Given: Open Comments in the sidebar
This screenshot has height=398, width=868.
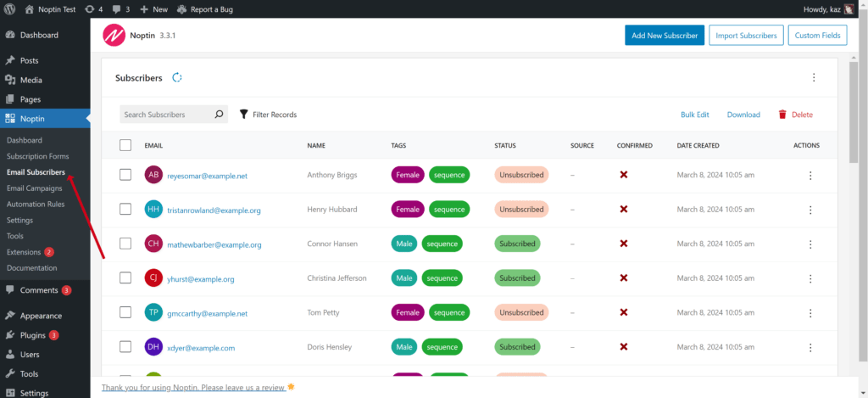Looking at the screenshot, I should click(x=39, y=290).
